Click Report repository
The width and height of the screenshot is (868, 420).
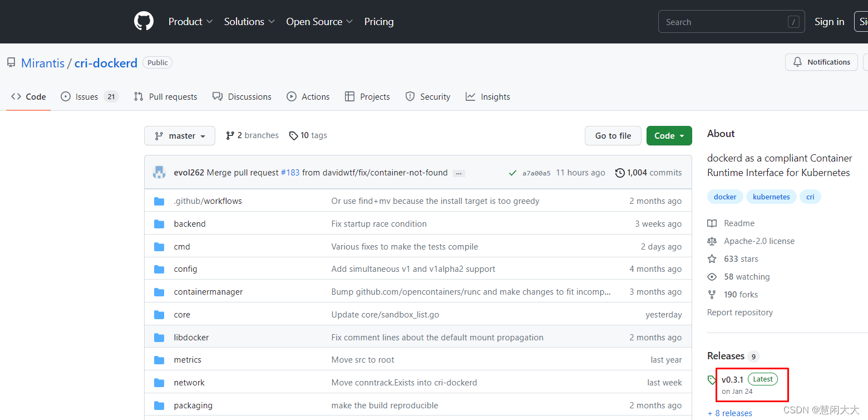click(x=740, y=312)
